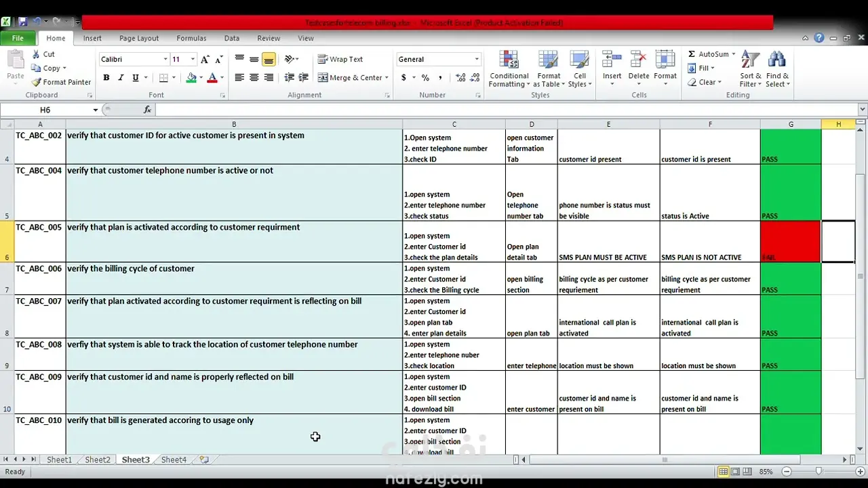Click the Name Box showing H6
Viewport: 868px width, 488px height.
[x=45, y=110]
